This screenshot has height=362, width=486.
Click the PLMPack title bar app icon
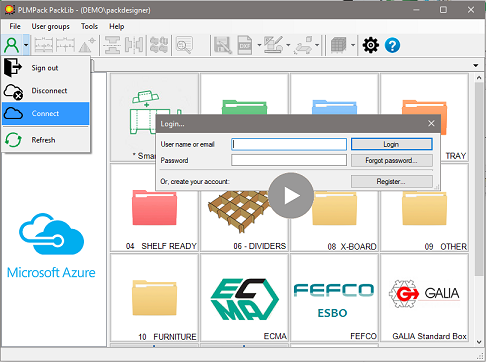pyautogui.click(x=9, y=10)
